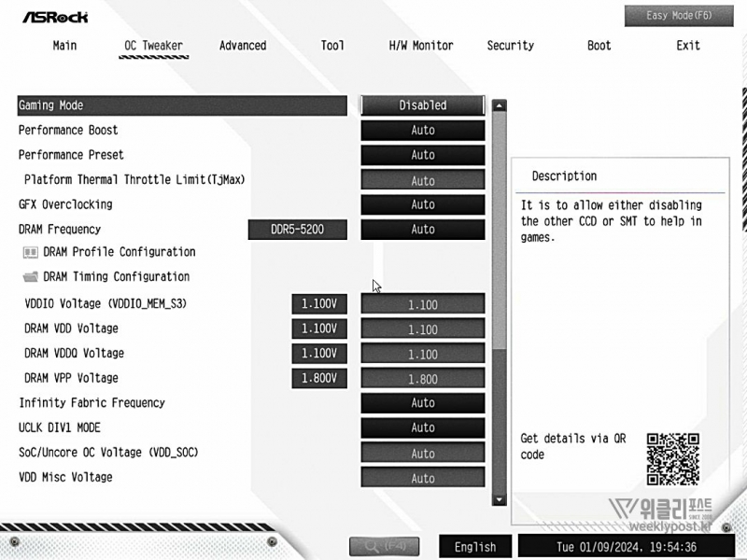Screen dimensions: 747x560
Task: Click the DRAM VDD Voltage input field
Action: tap(422, 329)
